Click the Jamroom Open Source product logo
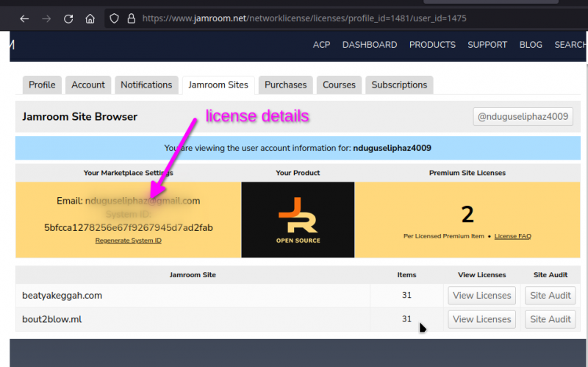 pyautogui.click(x=298, y=220)
